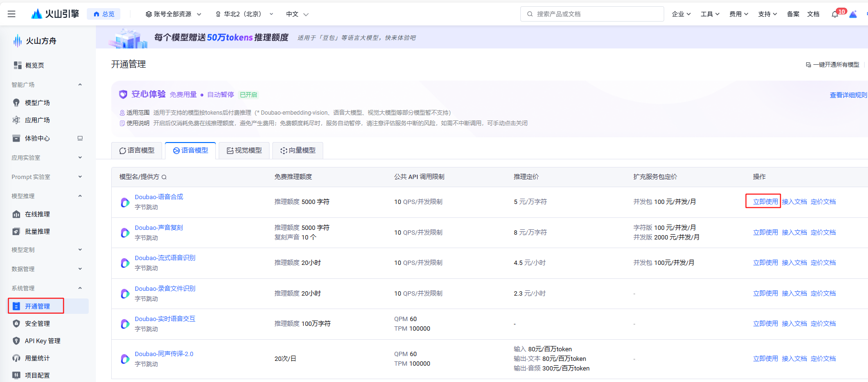Open Doubao-同声传译-2.0 model link
This screenshot has width=868, height=382.
click(x=164, y=354)
